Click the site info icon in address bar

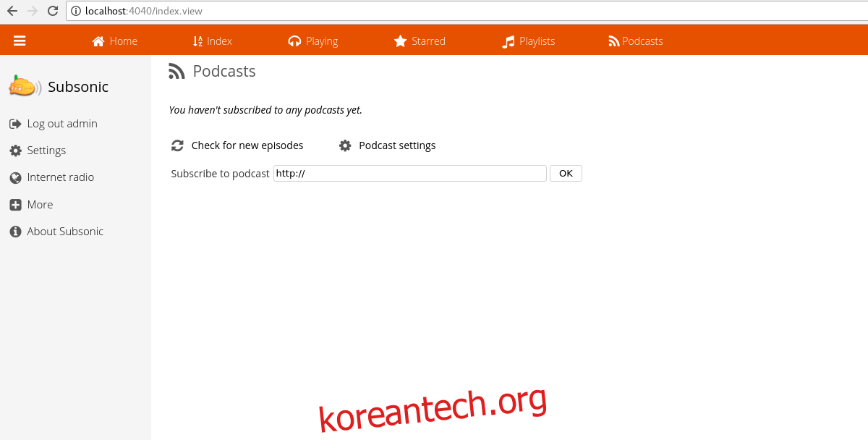(x=76, y=11)
